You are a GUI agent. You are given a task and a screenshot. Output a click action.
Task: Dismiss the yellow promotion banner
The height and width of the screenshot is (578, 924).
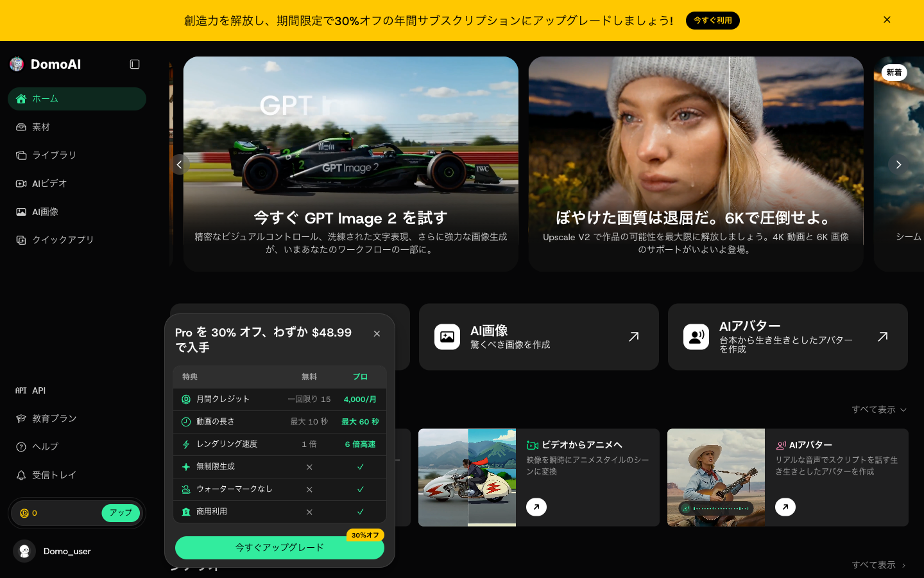pos(887,20)
